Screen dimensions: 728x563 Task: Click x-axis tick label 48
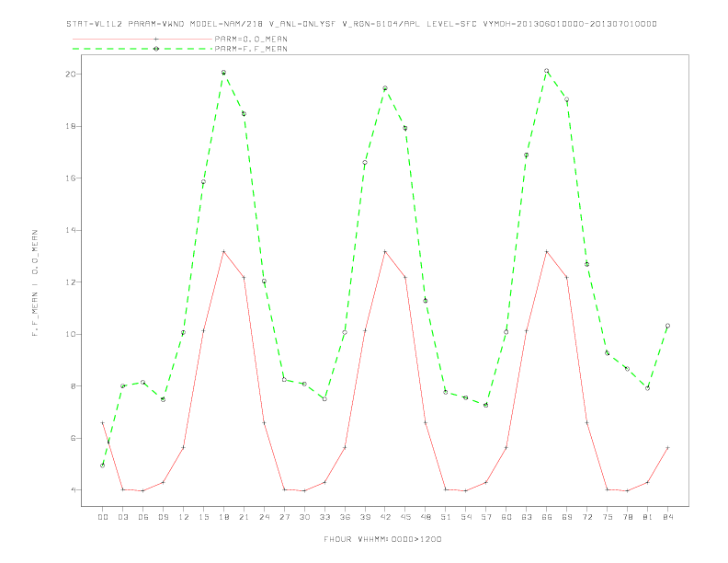pyautogui.click(x=426, y=517)
